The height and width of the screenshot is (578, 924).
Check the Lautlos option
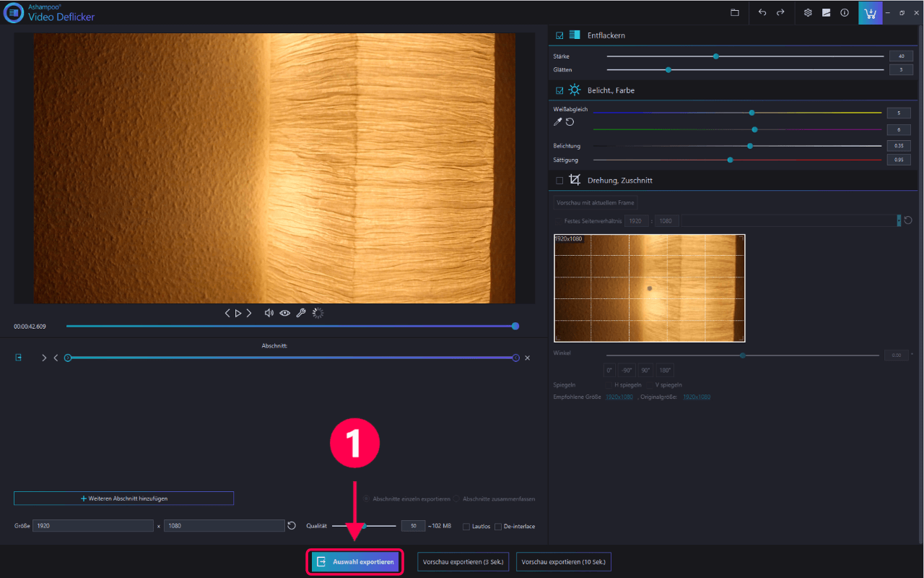click(466, 526)
